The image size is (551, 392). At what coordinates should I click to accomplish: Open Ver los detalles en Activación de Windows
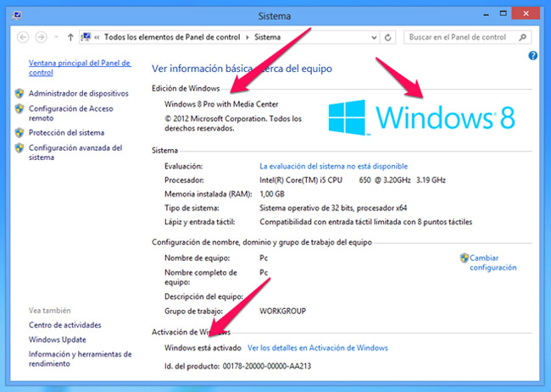click(x=318, y=348)
